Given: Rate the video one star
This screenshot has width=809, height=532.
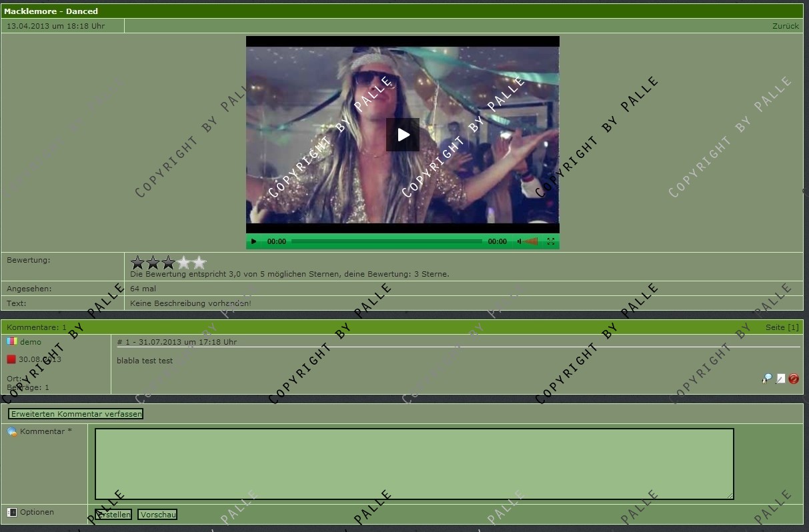Looking at the screenshot, I should [x=138, y=263].
